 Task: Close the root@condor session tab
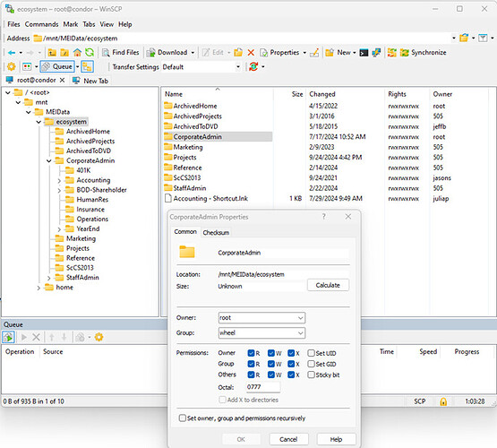pyautogui.click(x=62, y=81)
